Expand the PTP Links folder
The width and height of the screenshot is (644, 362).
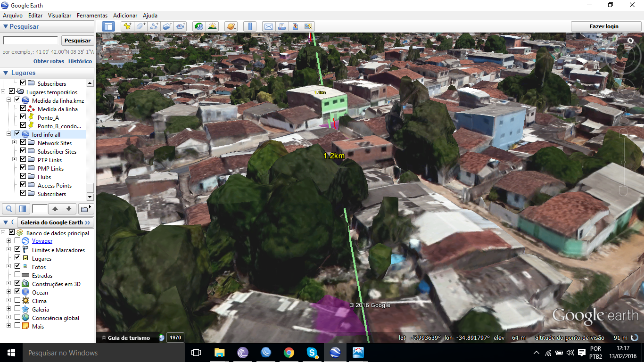click(x=15, y=160)
